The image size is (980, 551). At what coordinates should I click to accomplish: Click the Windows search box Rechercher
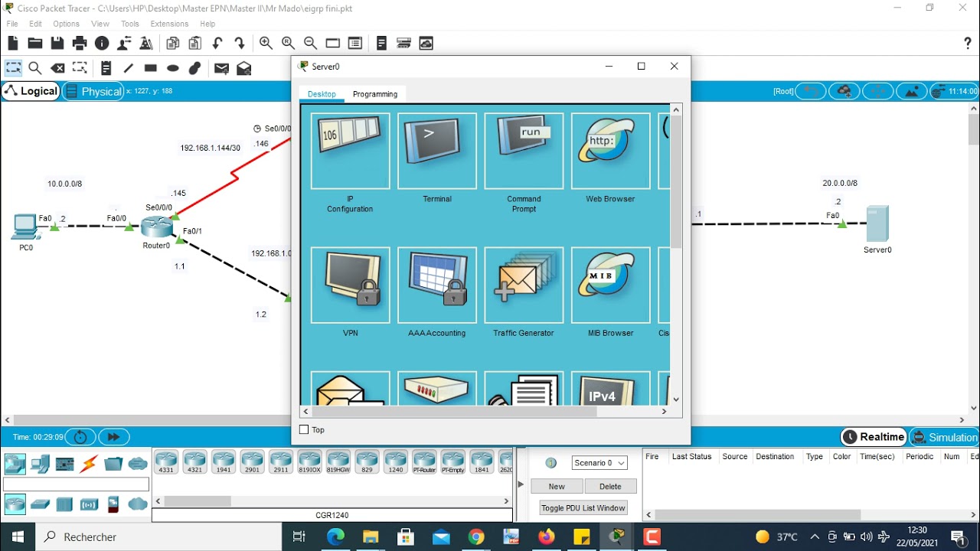[158, 536]
